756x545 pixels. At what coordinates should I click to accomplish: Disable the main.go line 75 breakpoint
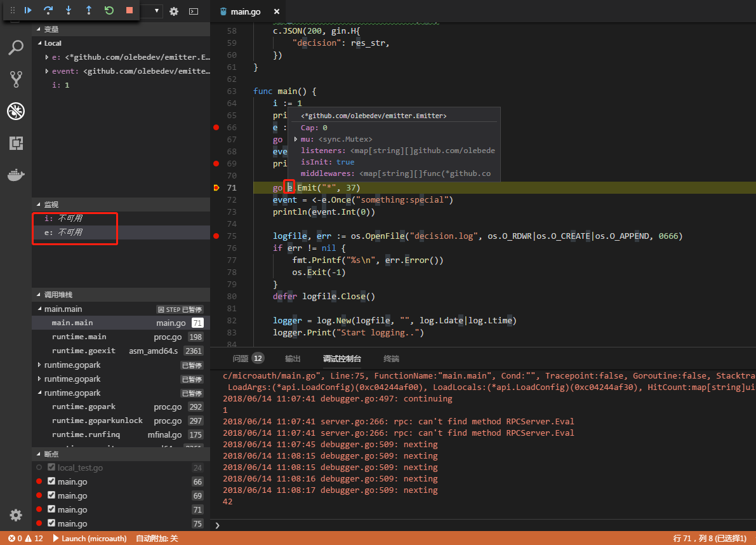[51, 523]
